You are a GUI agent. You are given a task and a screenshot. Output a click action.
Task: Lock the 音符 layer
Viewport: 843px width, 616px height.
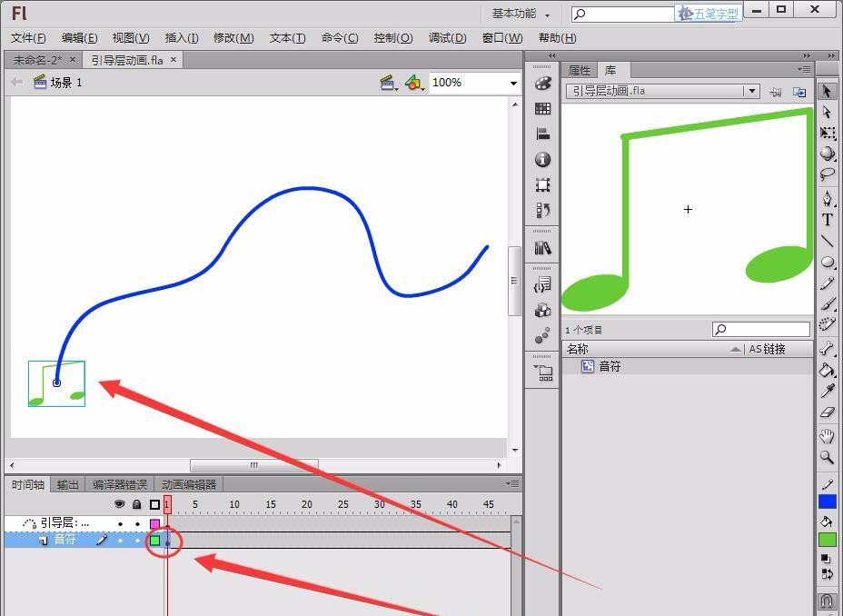click(x=137, y=539)
